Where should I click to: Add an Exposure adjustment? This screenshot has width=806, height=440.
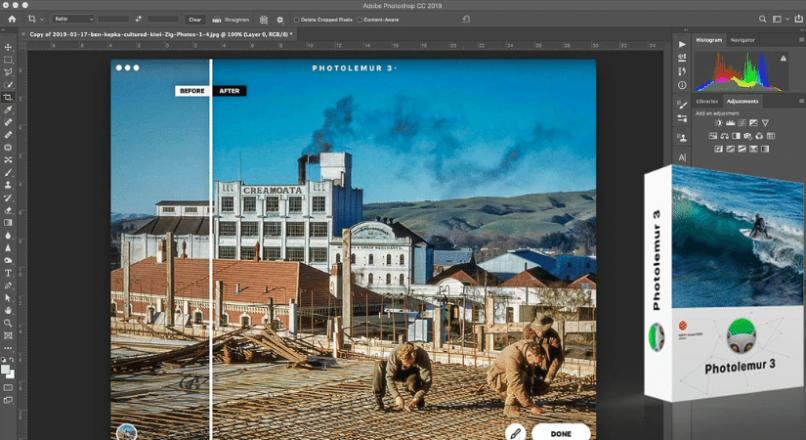click(754, 123)
